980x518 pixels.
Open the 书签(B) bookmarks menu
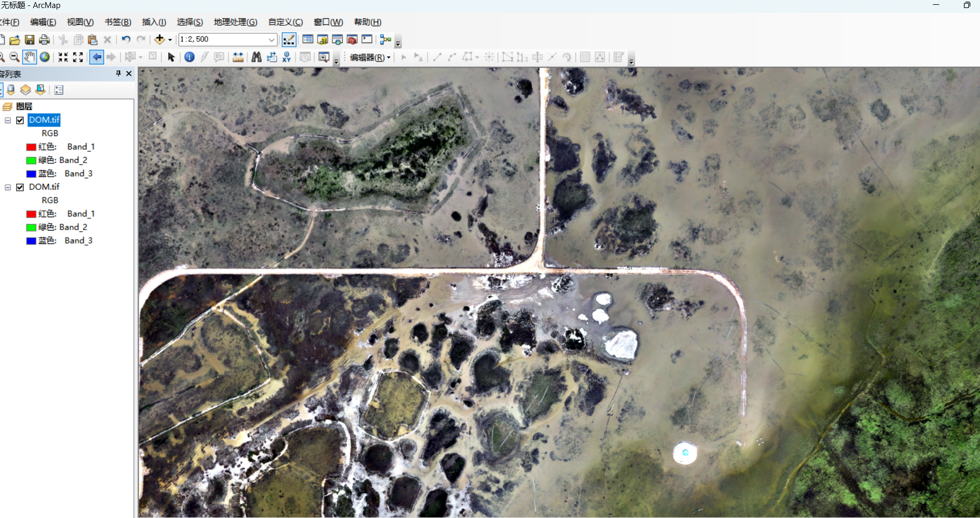point(117,22)
